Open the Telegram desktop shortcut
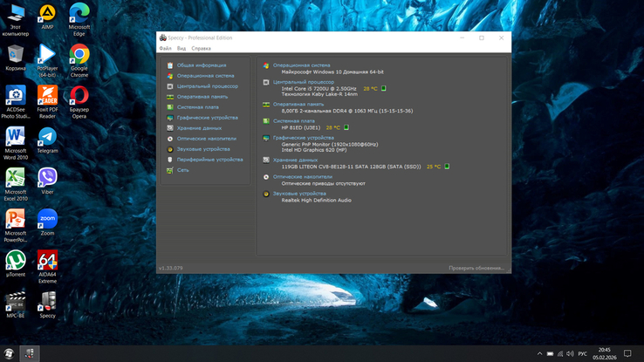Viewport: 644px width, 362px height. point(47,140)
